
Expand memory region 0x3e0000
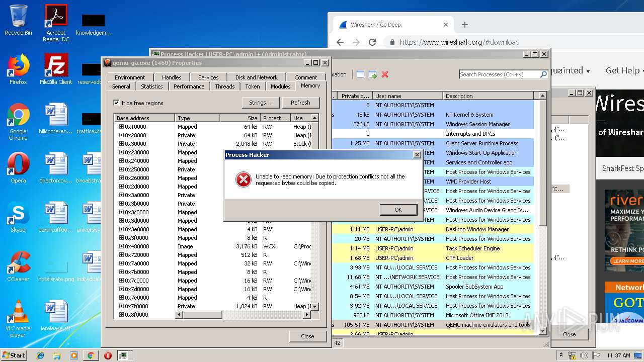121,229
